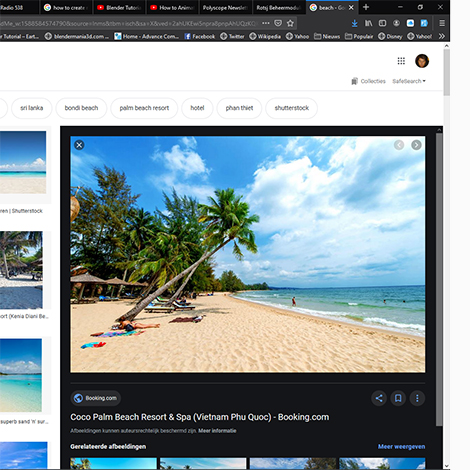The width and height of the screenshot is (470, 470).
Task: Close the beach Google tab
Action: (x=351, y=7)
